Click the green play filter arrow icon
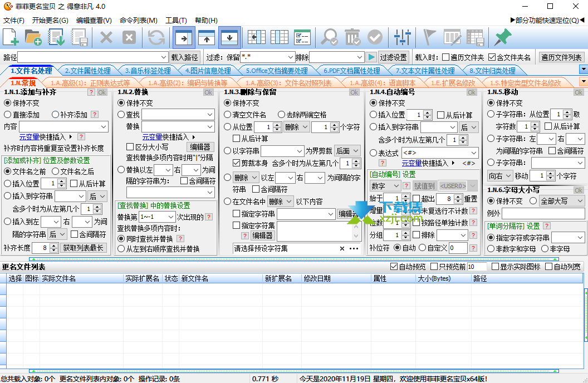Screen dimensions: 588x383 point(371,57)
